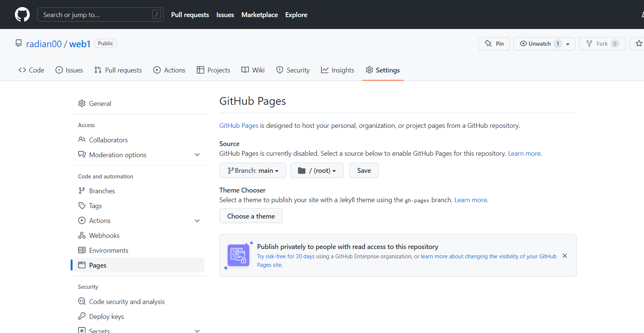
Task: Click the Collaborators people icon
Action: click(82, 139)
